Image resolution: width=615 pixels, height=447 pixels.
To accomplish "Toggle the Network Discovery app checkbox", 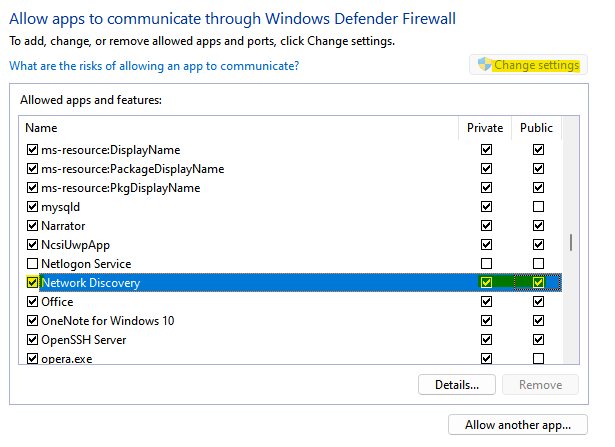I will click(33, 283).
